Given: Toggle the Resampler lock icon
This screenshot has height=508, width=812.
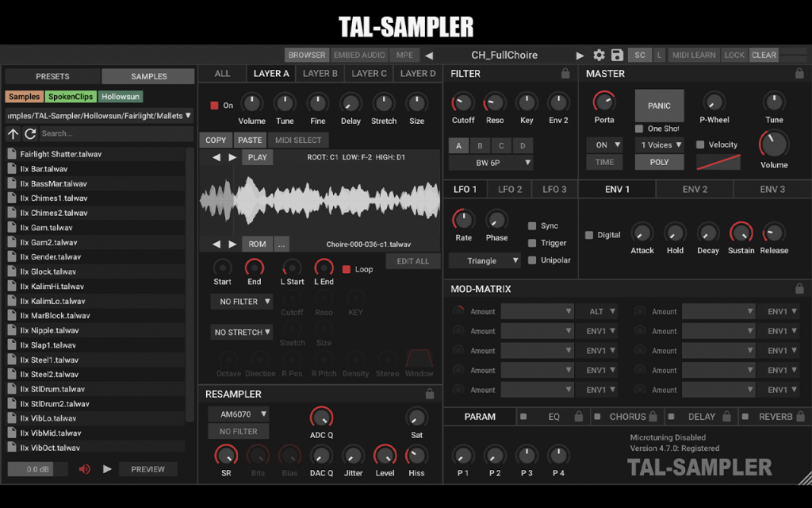Looking at the screenshot, I should (x=429, y=394).
